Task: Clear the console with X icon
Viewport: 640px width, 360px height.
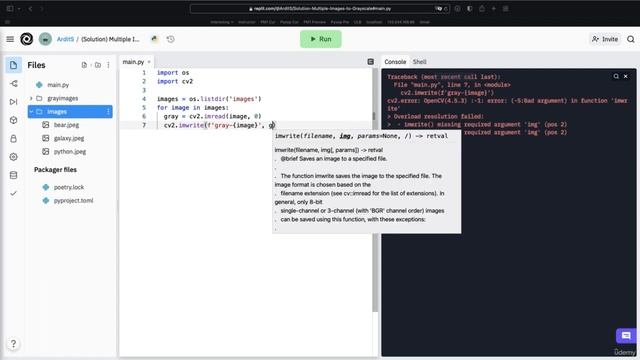Action: (625, 76)
